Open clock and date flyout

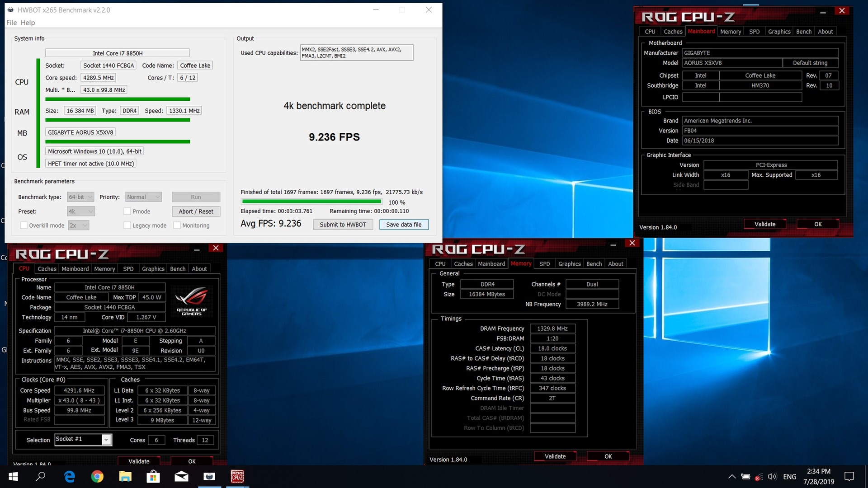pos(819,477)
